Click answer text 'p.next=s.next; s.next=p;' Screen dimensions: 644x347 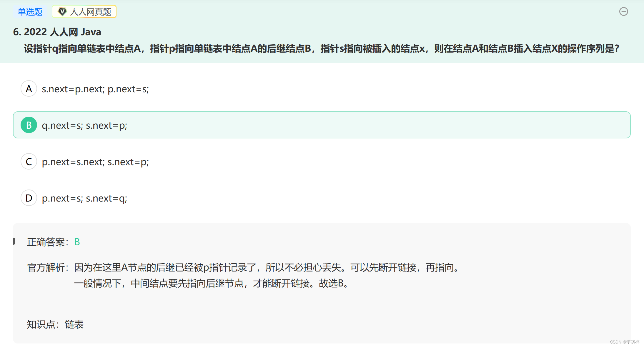coord(95,162)
